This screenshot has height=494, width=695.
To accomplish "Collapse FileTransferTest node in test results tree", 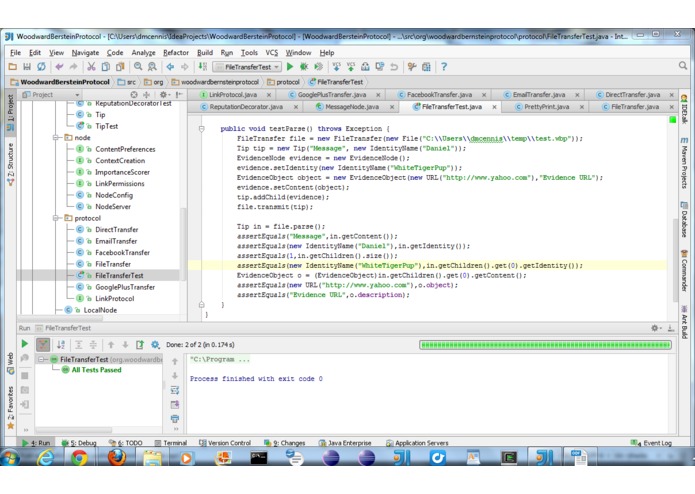I will click(x=41, y=359).
